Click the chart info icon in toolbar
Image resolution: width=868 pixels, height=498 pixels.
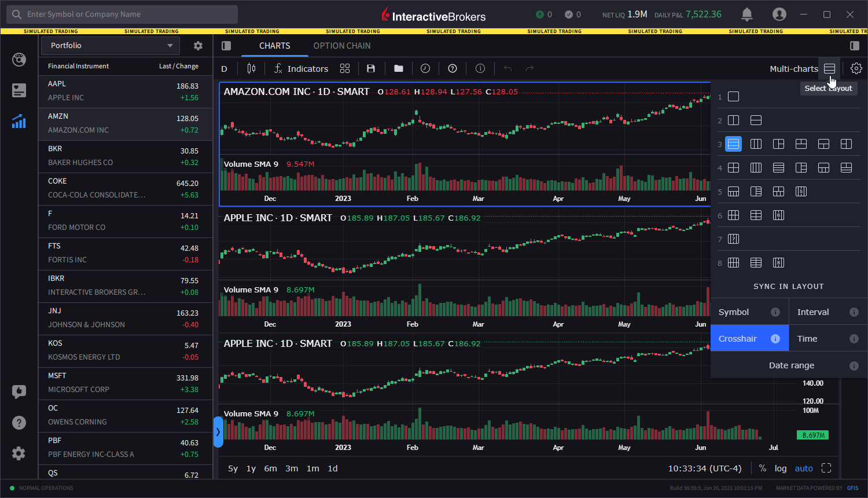point(480,68)
